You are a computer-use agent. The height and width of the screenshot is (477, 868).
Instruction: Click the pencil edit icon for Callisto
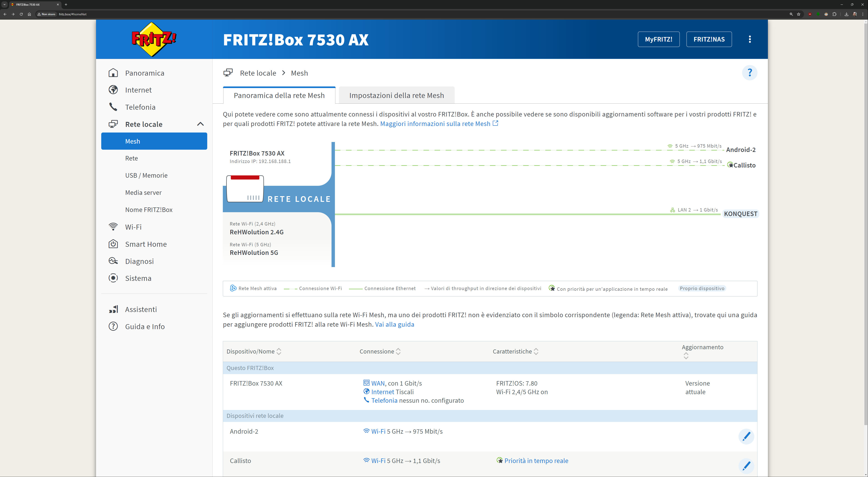746,465
